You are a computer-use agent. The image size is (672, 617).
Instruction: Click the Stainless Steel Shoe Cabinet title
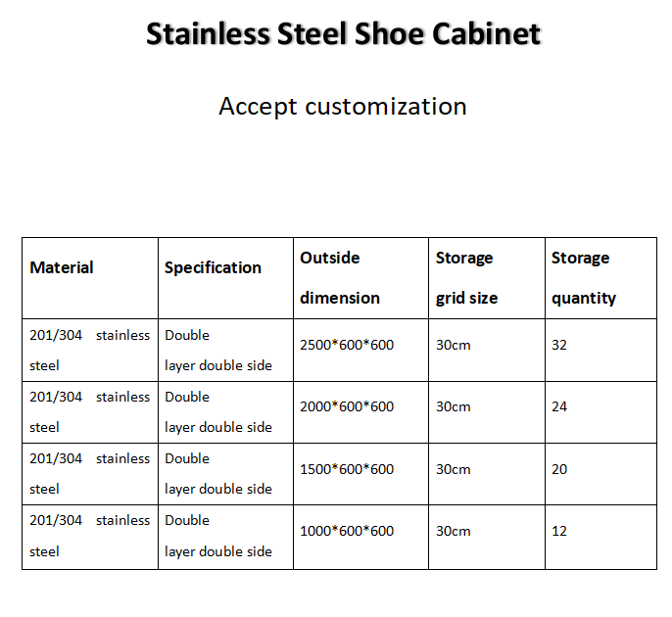point(343,34)
